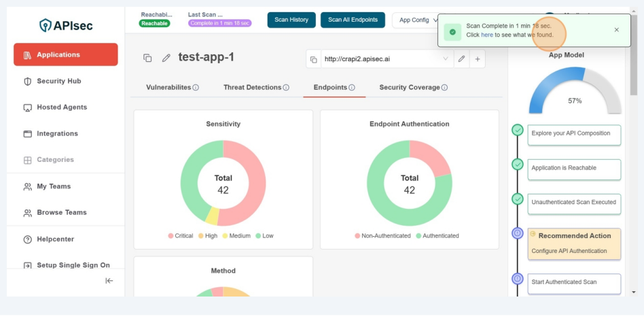Click the Helpcenter question mark icon
Screen dimensions: 644x321
click(x=28, y=239)
